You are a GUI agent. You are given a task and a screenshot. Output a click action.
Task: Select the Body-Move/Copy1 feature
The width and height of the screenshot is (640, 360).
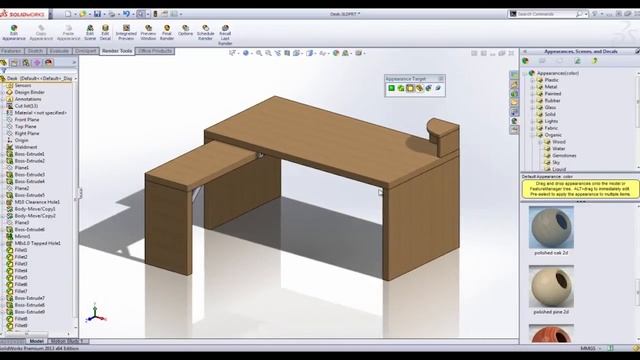click(35, 209)
